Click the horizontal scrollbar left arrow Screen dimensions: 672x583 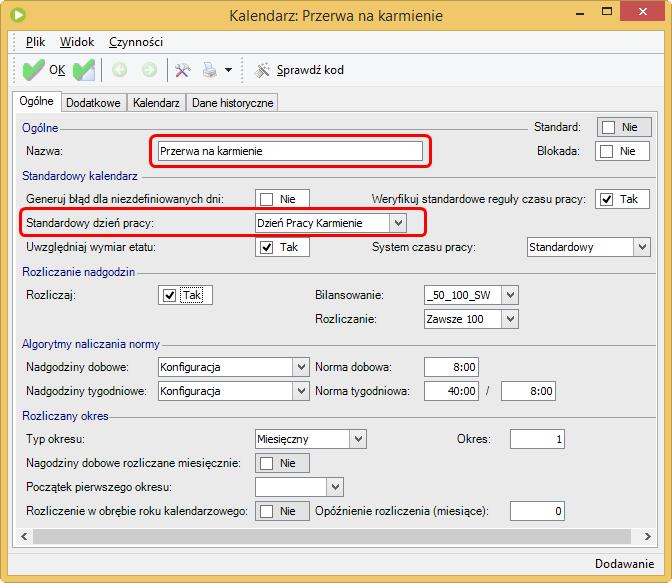[24, 536]
